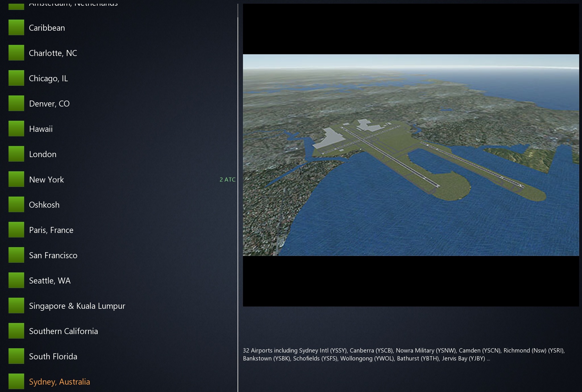Pick Seattle, WA in the list
582x392 pixels.
pyautogui.click(x=50, y=281)
